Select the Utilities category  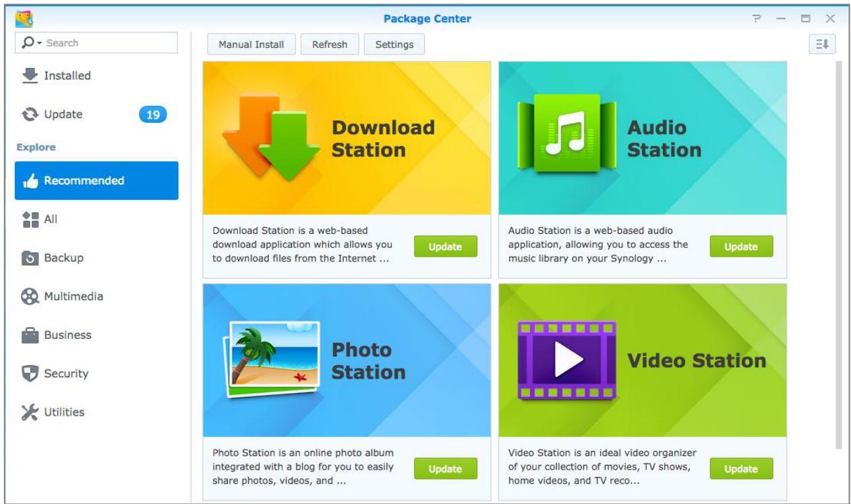pos(96,412)
